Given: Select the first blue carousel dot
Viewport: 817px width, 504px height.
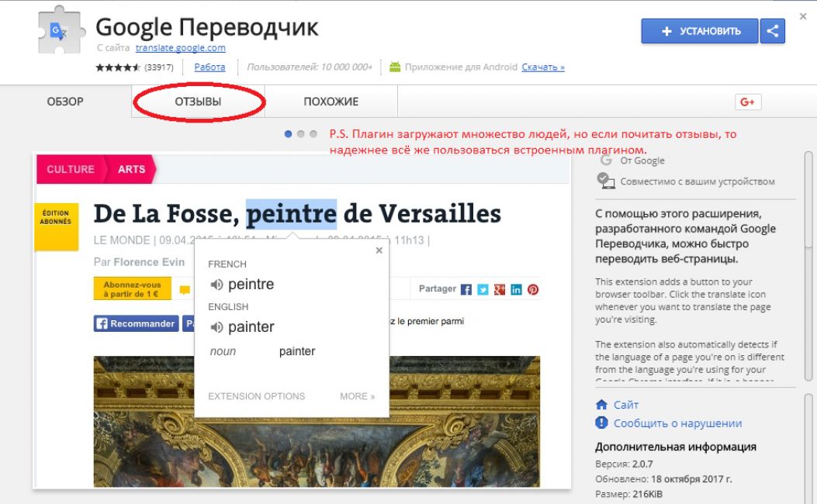Looking at the screenshot, I should pos(288,134).
